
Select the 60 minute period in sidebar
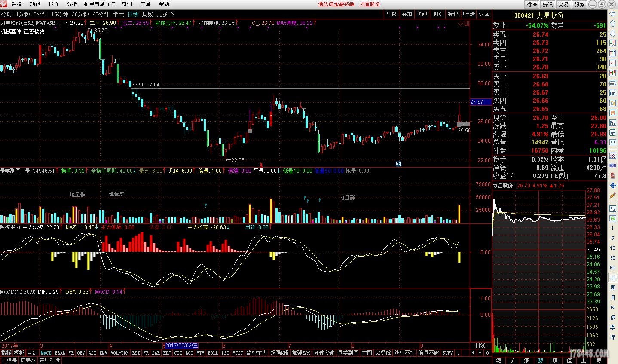[x=613, y=268]
